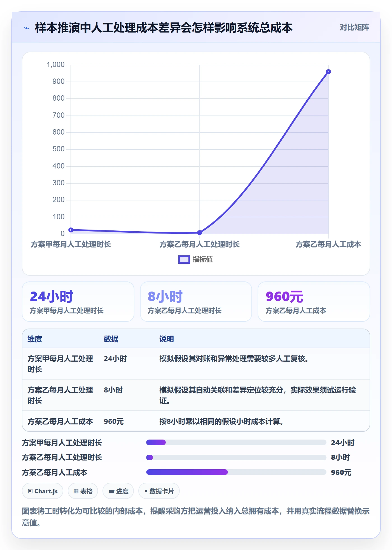Click the card title about 系统总成本

point(164,28)
